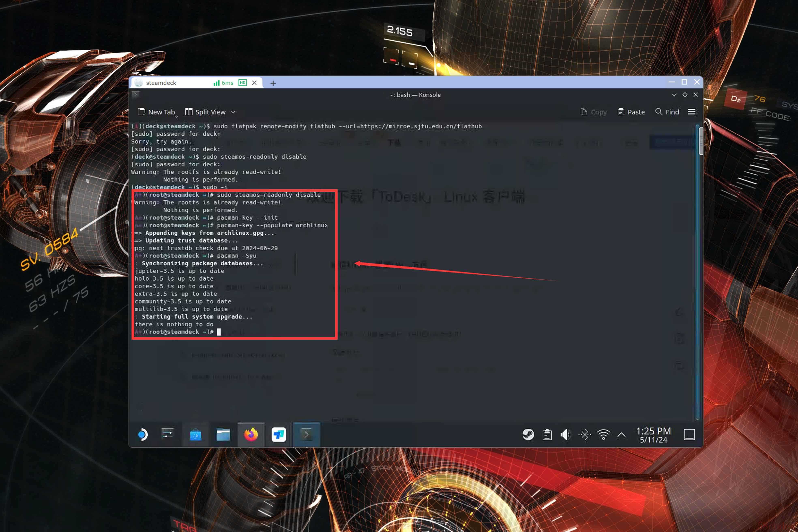Open the KDE application launcher
This screenshot has width=798, height=532.
[x=143, y=434]
